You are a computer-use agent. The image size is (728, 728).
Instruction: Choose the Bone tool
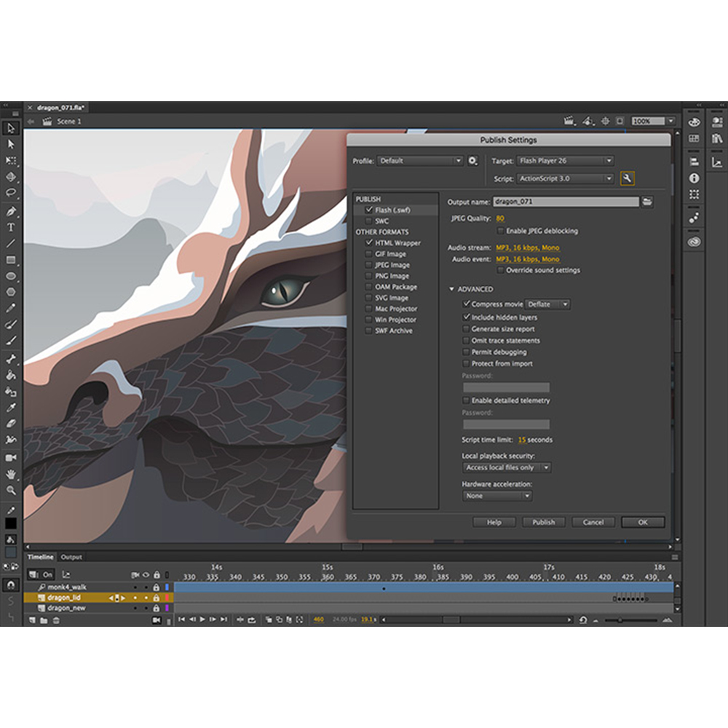pos(11,359)
